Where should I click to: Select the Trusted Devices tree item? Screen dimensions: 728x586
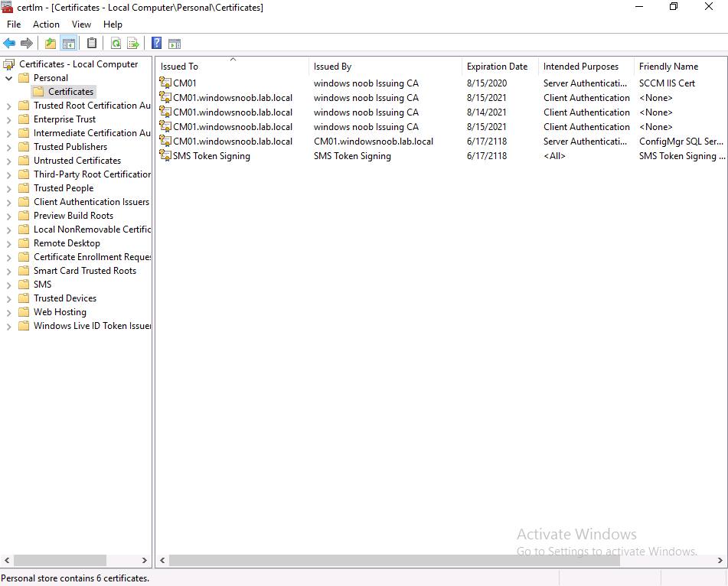(65, 298)
